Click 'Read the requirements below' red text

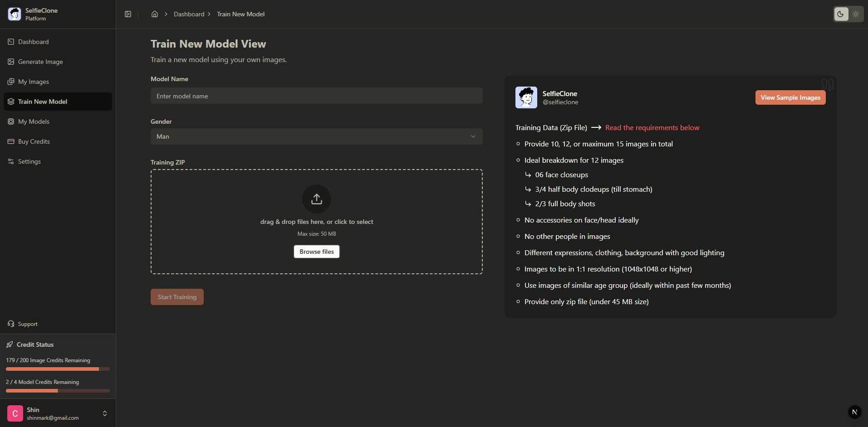coord(652,128)
